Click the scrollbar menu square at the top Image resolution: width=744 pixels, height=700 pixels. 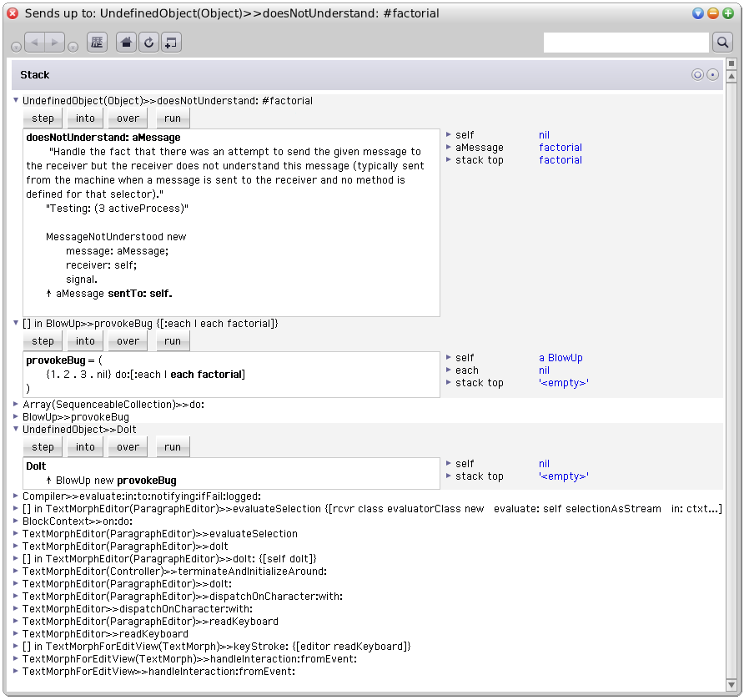tap(731, 63)
